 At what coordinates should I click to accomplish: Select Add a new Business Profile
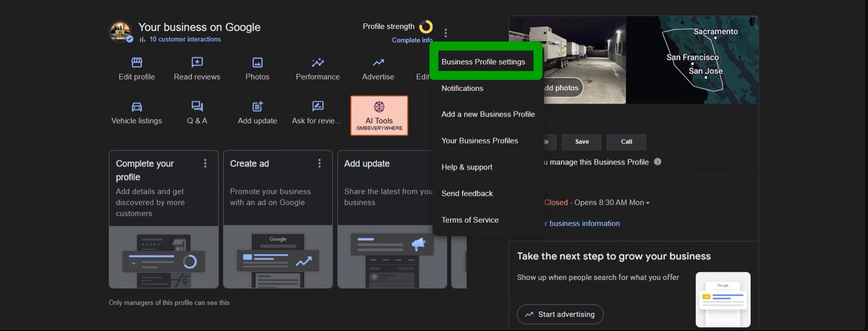click(x=488, y=114)
